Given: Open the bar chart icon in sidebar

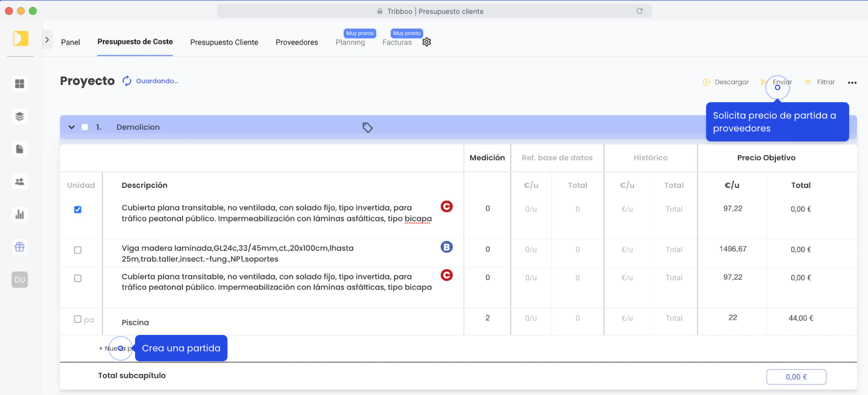Looking at the screenshot, I should pos(20,214).
